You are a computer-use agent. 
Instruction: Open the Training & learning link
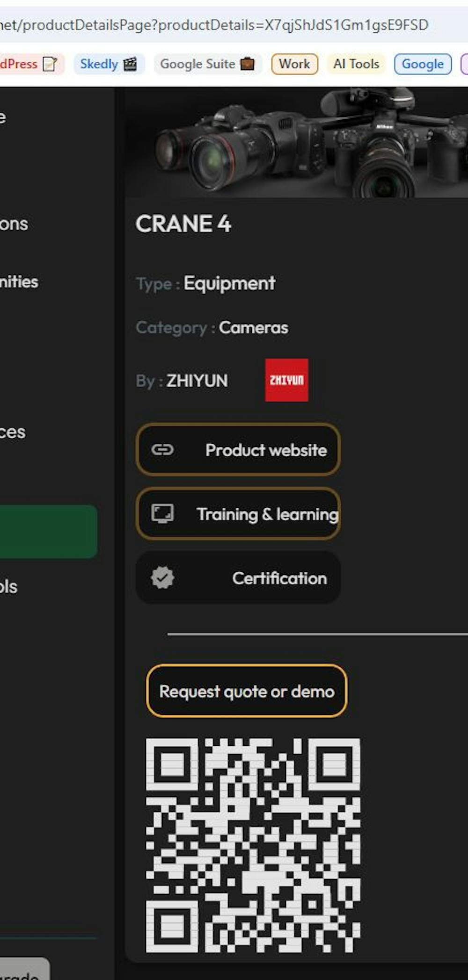coord(267,514)
